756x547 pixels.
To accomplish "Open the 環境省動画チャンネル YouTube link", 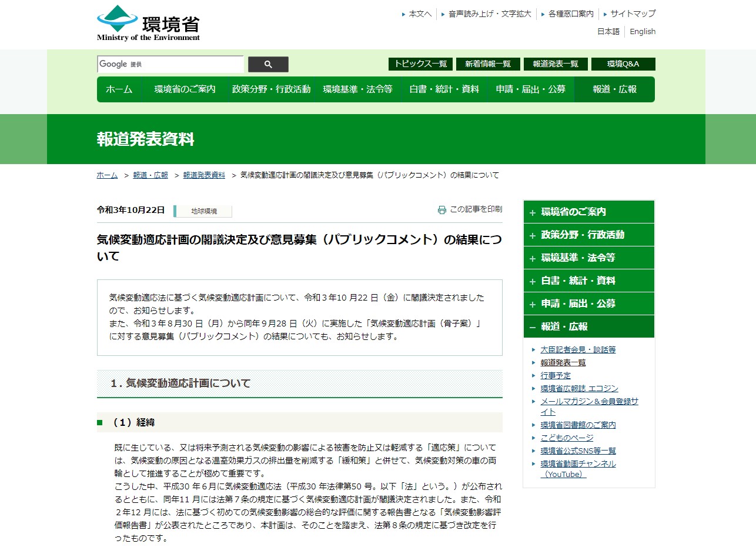I will (578, 463).
